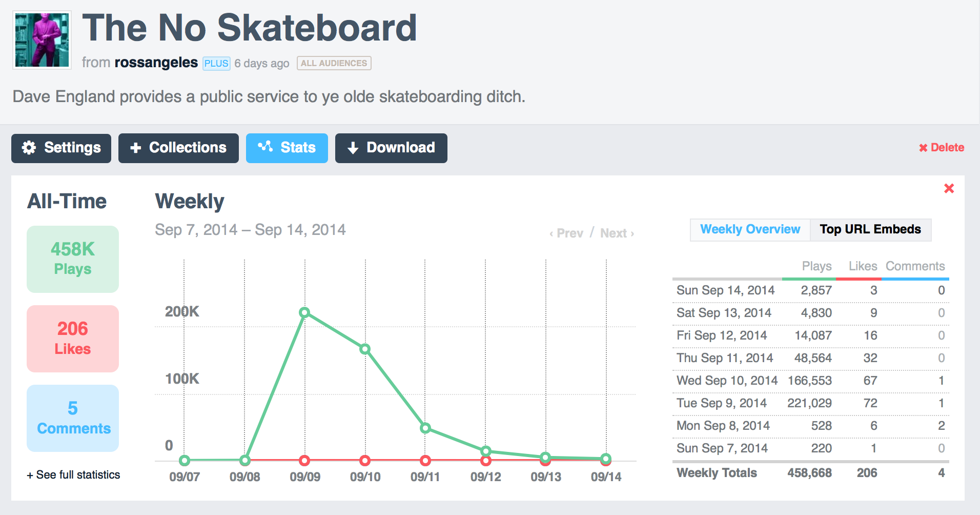The height and width of the screenshot is (515, 980).
Task: Select the Weekly Overview tab
Action: [x=750, y=229]
